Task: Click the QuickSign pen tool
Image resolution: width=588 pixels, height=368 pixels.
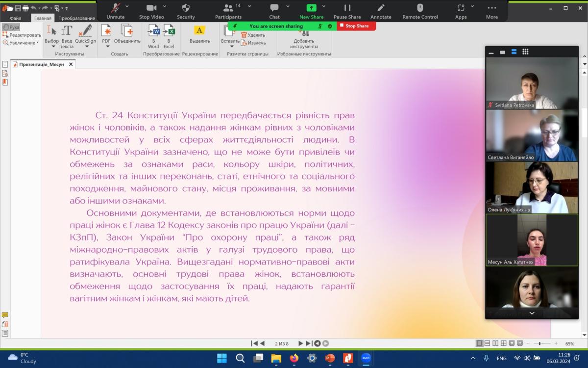Action: [x=85, y=32]
